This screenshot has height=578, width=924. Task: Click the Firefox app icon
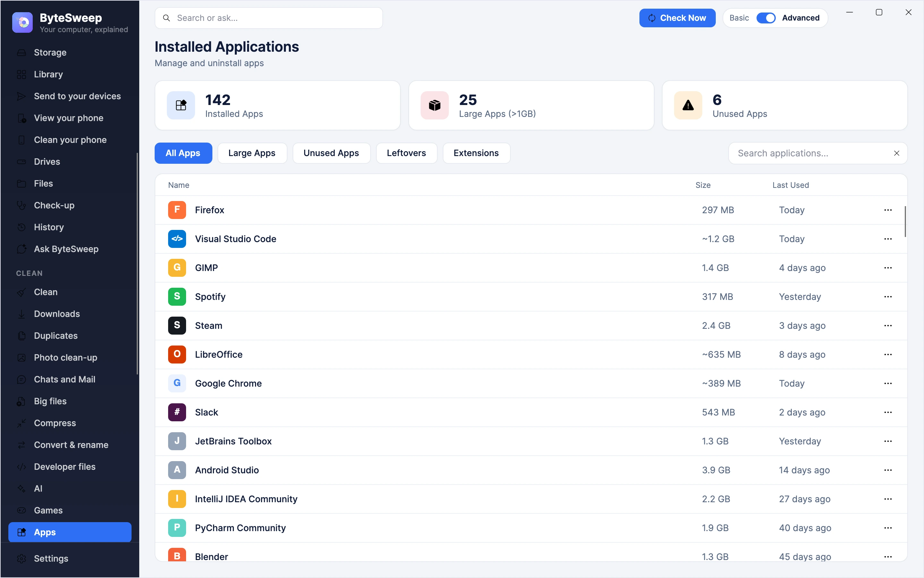coord(177,210)
